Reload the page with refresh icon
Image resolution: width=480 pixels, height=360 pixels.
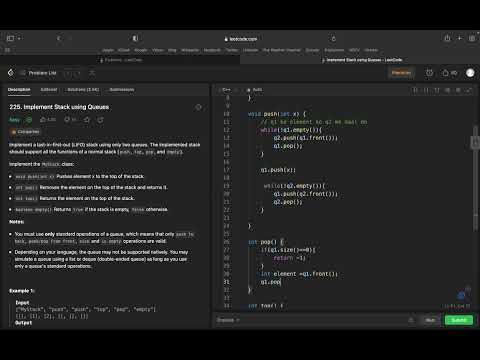333,39
